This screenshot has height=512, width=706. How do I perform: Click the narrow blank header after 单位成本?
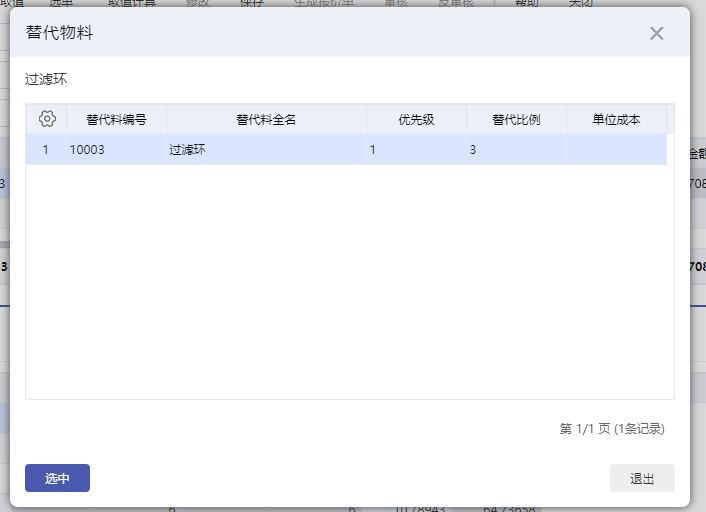point(670,119)
